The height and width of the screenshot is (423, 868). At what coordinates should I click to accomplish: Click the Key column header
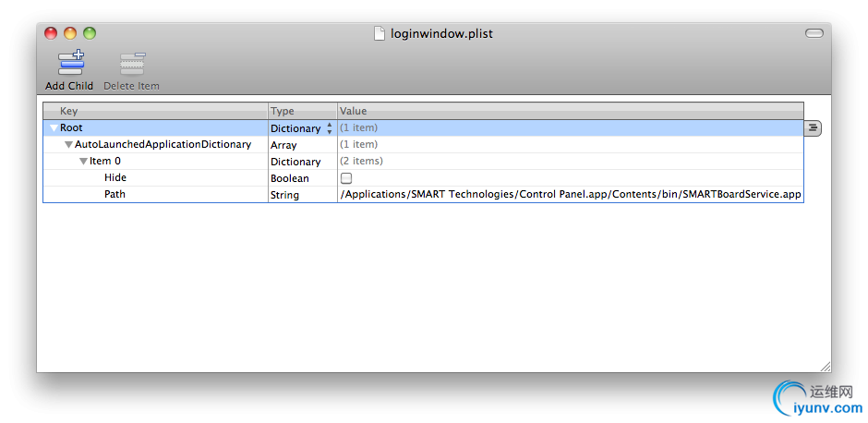click(155, 111)
